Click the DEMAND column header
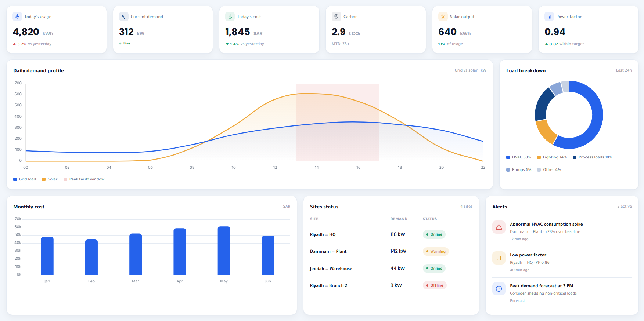 click(399, 219)
